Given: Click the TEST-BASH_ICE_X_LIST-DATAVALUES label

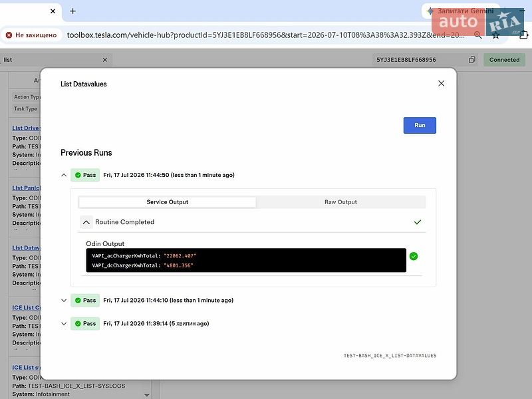Looking at the screenshot, I should [390, 356].
